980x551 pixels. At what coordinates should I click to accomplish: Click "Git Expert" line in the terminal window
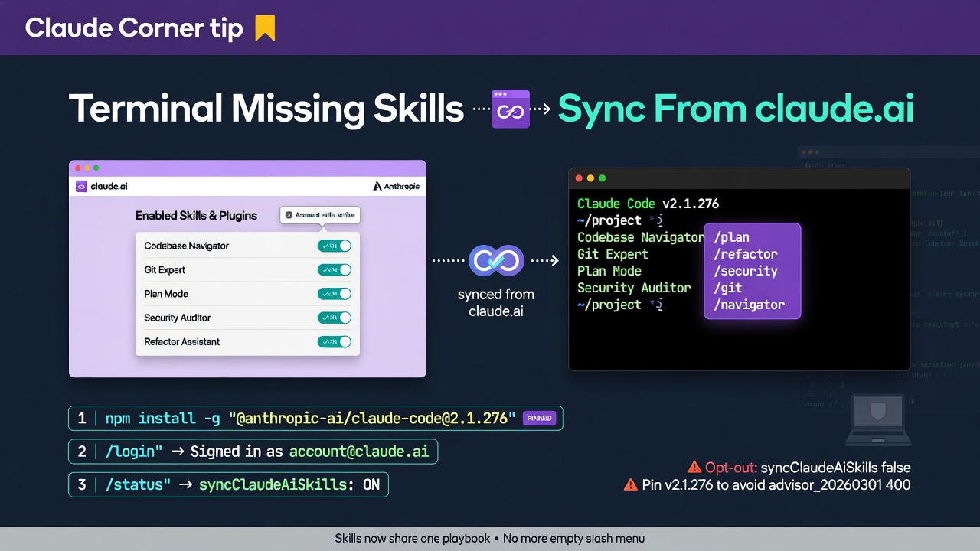coord(612,254)
